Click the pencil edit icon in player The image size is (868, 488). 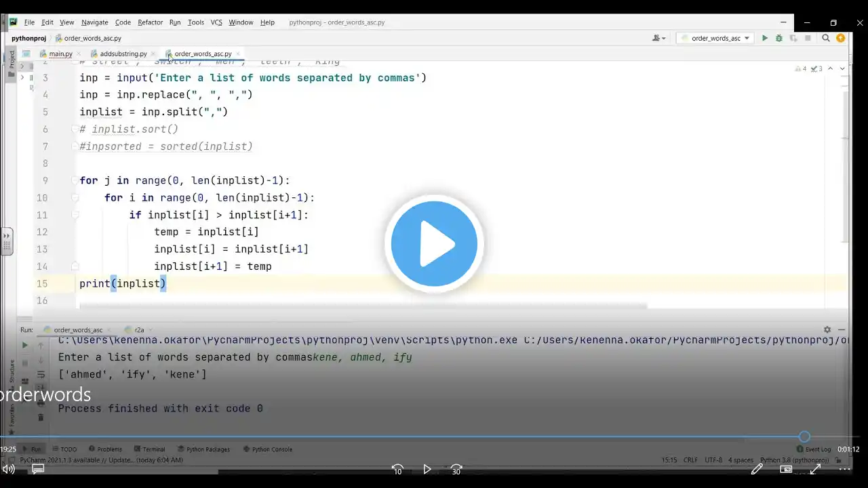757,469
